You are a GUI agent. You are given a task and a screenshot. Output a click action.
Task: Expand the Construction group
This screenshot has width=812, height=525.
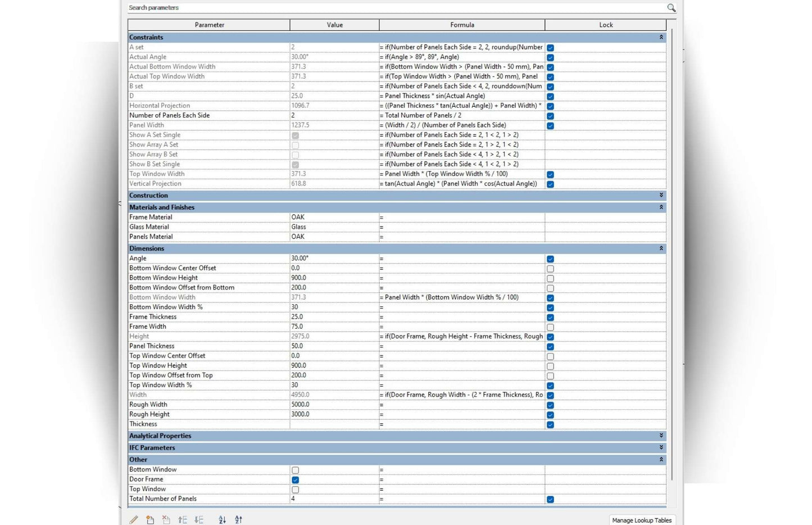[x=661, y=195]
